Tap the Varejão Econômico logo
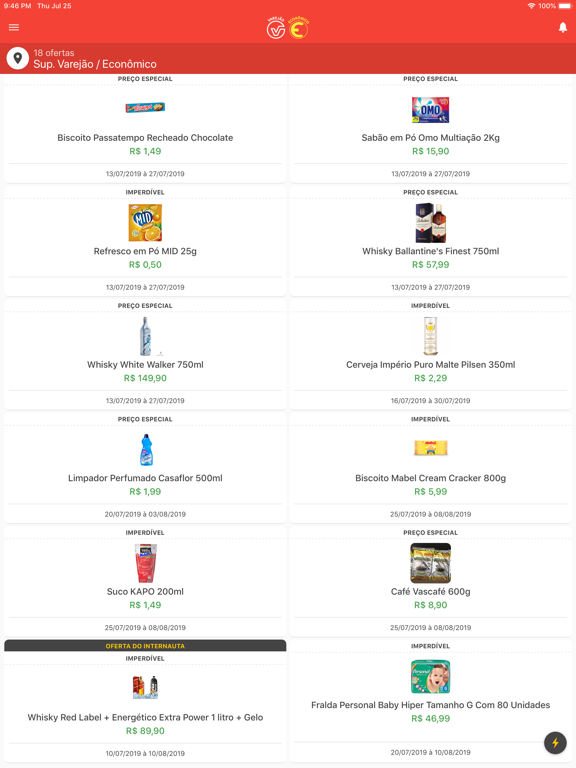The image size is (576, 768). tap(288, 28)
